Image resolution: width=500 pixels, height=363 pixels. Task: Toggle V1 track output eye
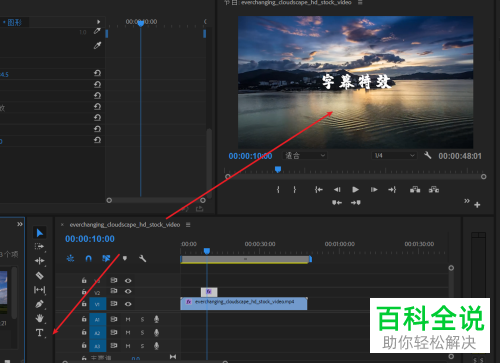pos(128,304)
